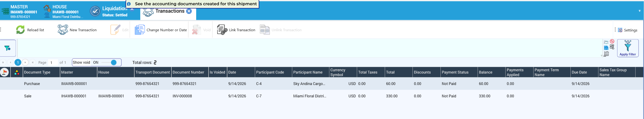Sort by Sales Tax Group Name column
Viewport: 644px width, 119px height.
pos(617,72)
